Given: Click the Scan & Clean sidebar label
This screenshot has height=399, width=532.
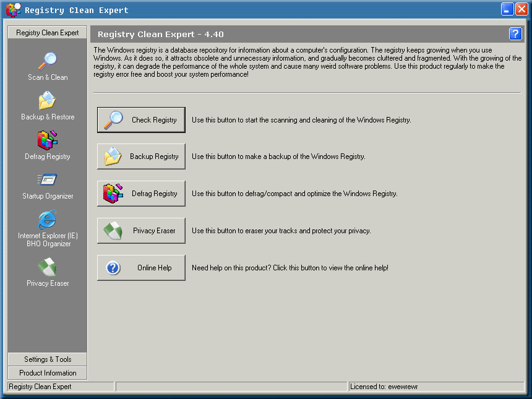Looking at the screenshot, I should point(48,77).
